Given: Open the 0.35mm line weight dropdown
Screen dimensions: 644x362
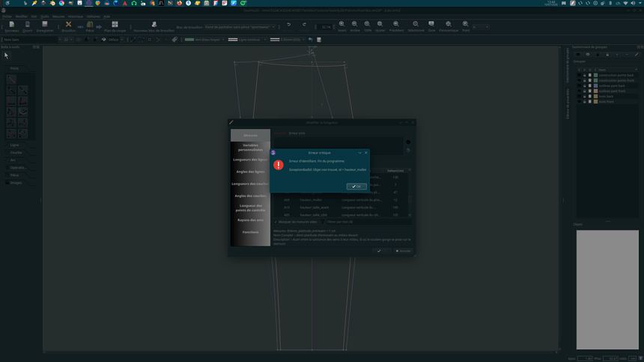Looking at the screenshot, I should [288, 40].
